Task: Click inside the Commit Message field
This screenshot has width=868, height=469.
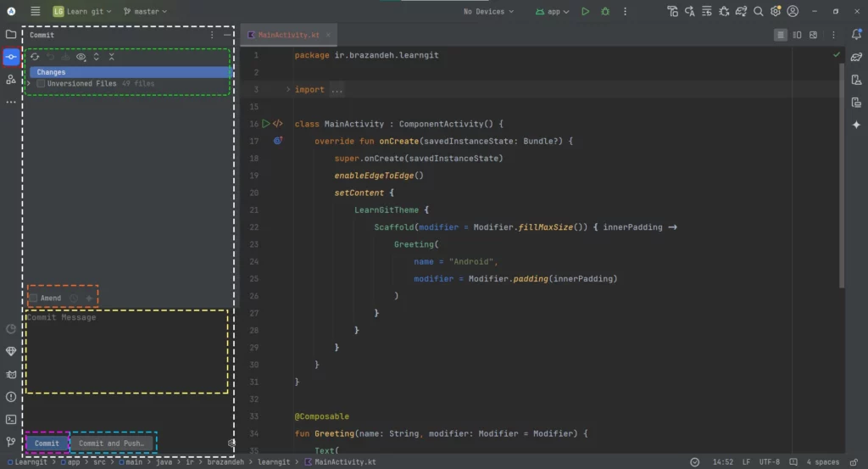Action: click(x=127, y=352)
